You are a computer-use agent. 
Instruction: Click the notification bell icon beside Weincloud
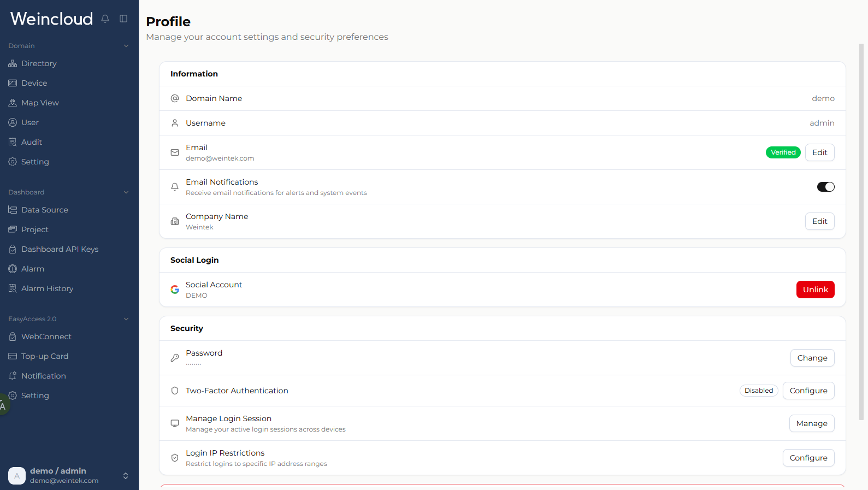tap(105, 19)
